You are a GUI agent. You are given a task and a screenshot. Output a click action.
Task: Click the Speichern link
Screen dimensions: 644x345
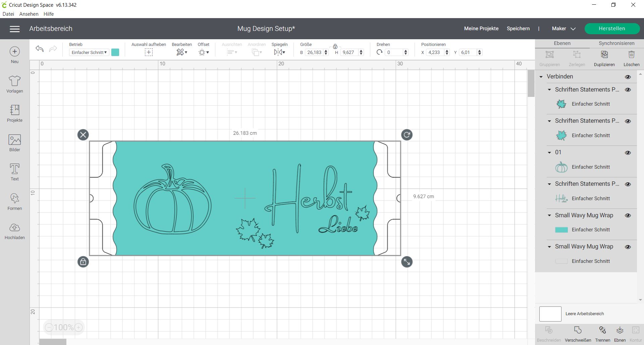point(518,28)
